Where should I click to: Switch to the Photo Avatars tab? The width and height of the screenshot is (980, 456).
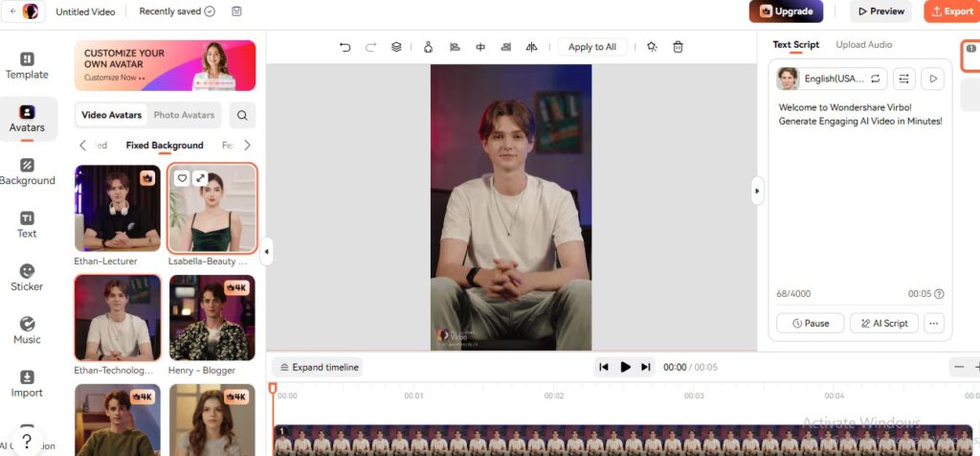pyautogui.click(x=184, y=115)
